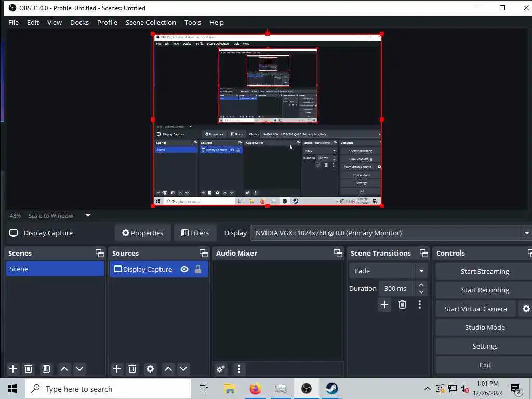Open Audio Mixer three-dot menu
This screenshot has width=532, height=399.
(239, 369)
